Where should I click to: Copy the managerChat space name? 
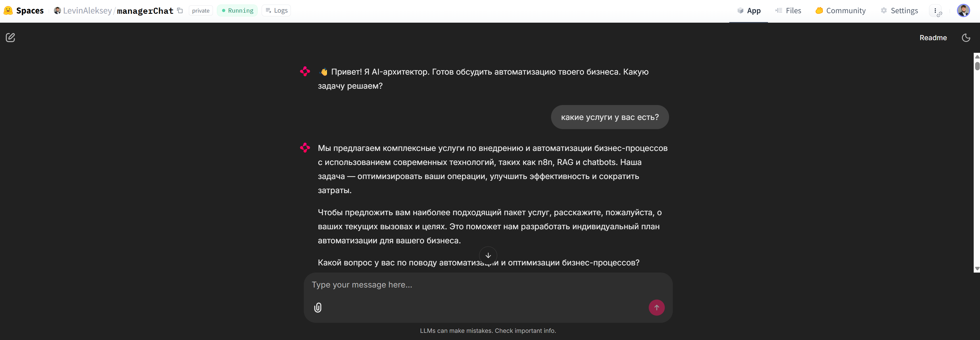[x=180, y=11]
